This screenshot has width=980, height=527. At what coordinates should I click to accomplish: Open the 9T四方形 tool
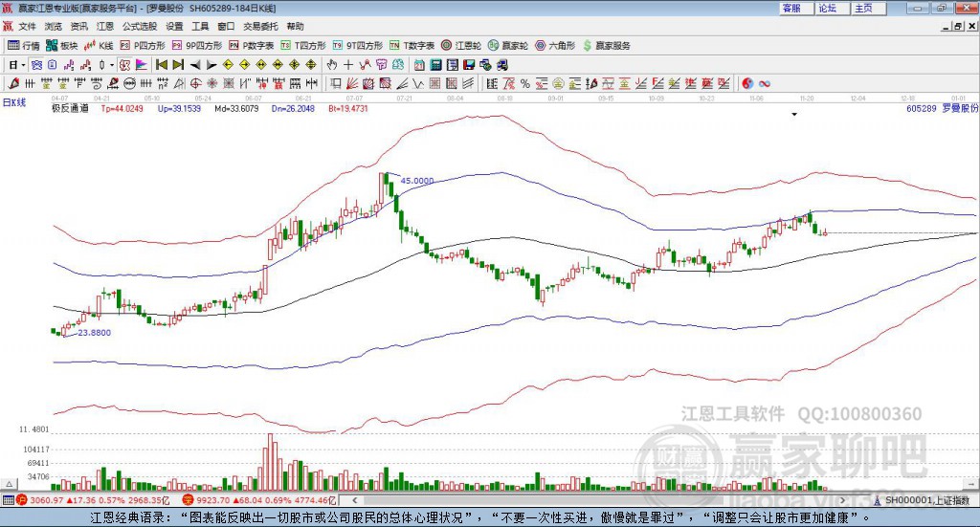358,46
